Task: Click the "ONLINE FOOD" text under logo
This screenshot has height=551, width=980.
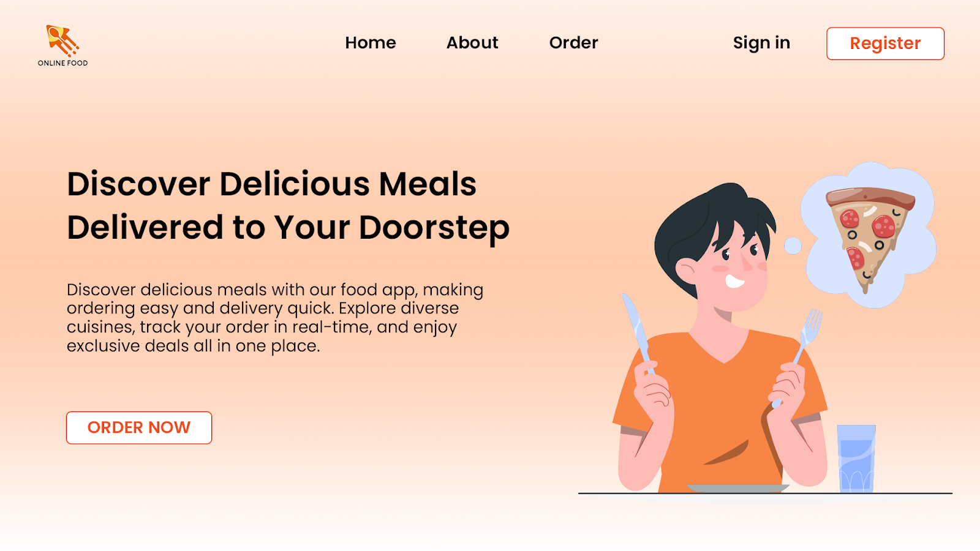Action: pos(62,63)
